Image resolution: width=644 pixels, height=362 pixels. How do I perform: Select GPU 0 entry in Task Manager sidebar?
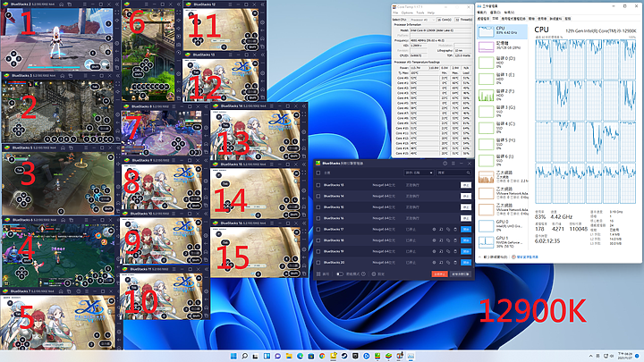tap(503, 225)
